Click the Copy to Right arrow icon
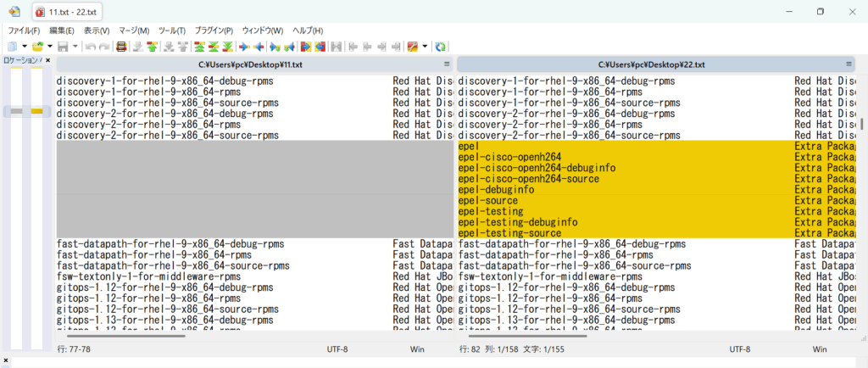This screenshot has height=368, width=868. 244,46
